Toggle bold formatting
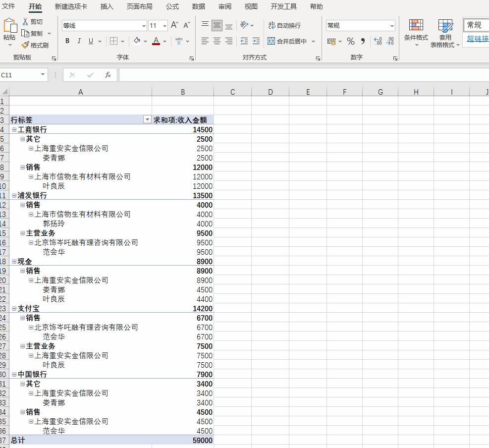This screenshot has width=489, height=448. [67, 41]
